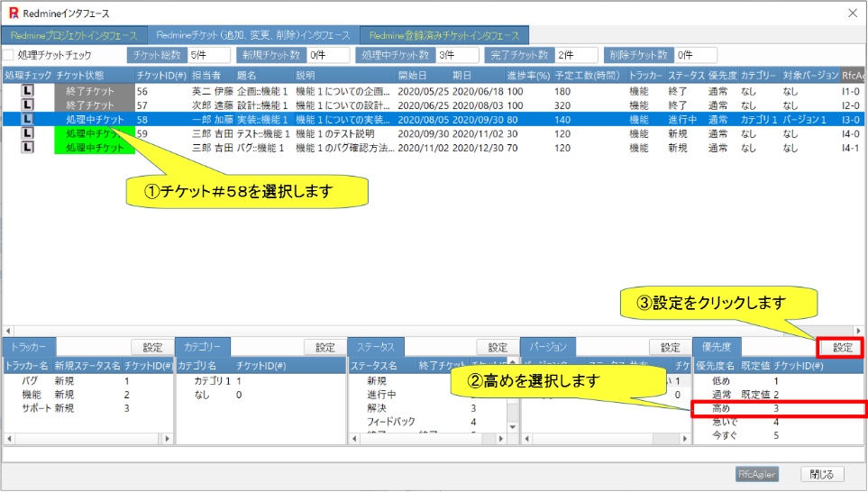Click tracker list right scroll arrow

(168, 438)
